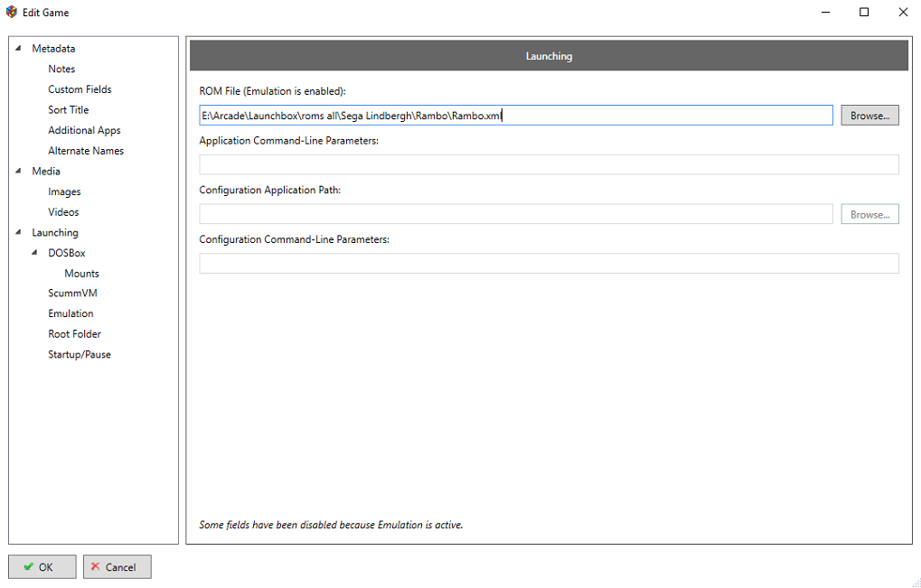The height and width of the screenshot is (588, 921).
Task: Open Additional Apps section
Action: [x=84, y=130]
